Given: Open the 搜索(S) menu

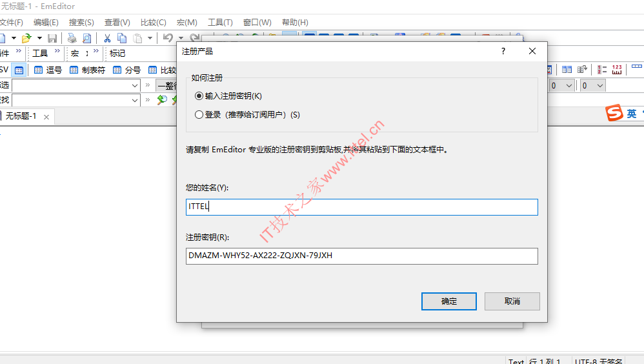Looking at the screenshot, I should tap(81, 23).
